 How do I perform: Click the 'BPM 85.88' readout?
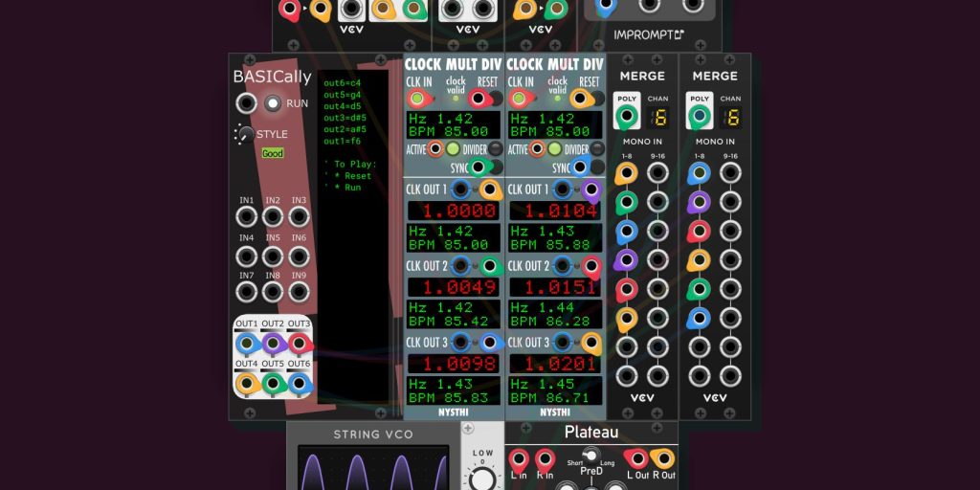pos(550,244)
